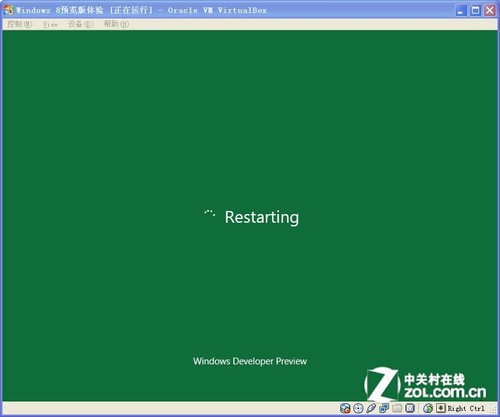Image resolution: width=500 pixels, height=417 pixels.
Task: Open the network adapters status icon
Action: click(384, 408)
